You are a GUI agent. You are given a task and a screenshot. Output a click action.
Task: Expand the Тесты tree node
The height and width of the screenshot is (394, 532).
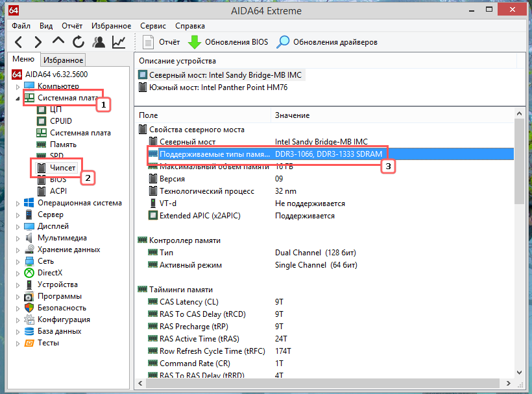pos(18,343)
